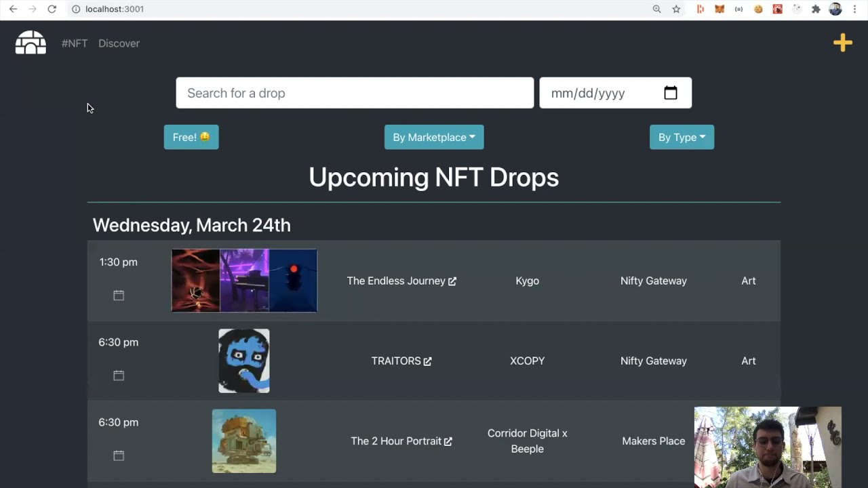
Task: Open the Chrome profile avatar
Action: tap(835, 9)
